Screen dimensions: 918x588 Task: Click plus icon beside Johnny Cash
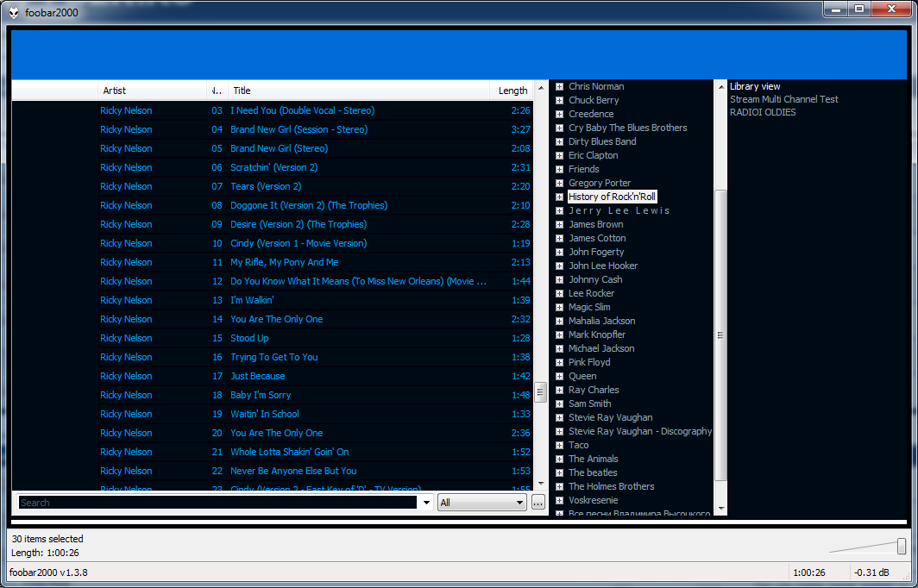click(559, 279)
